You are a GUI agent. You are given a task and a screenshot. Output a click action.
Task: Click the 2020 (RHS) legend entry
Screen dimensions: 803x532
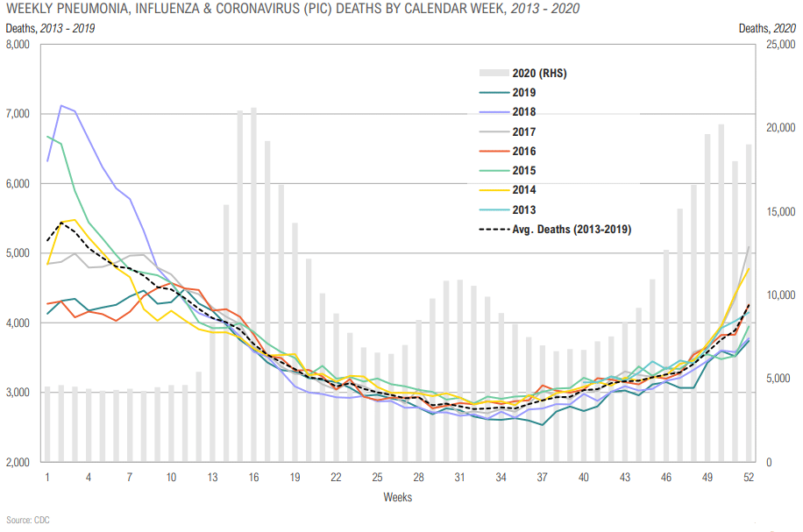[522, 74]
